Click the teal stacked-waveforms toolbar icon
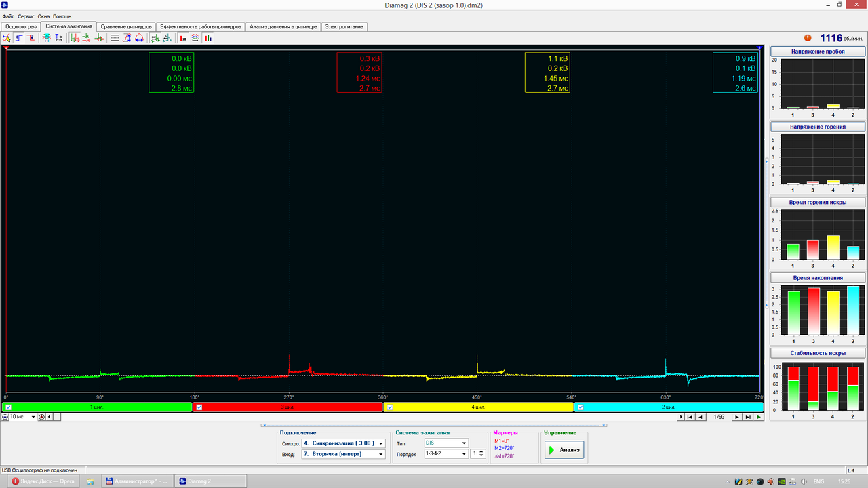 (46, 38)
